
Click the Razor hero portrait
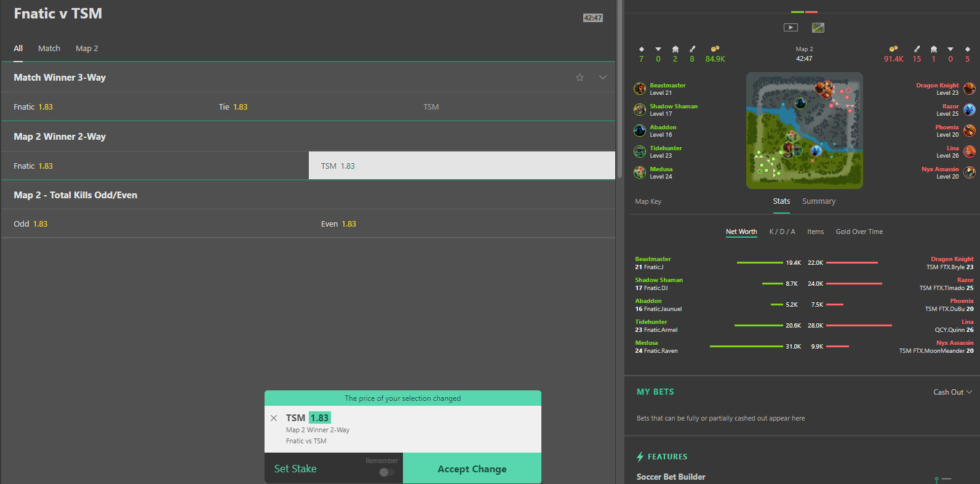970,110
